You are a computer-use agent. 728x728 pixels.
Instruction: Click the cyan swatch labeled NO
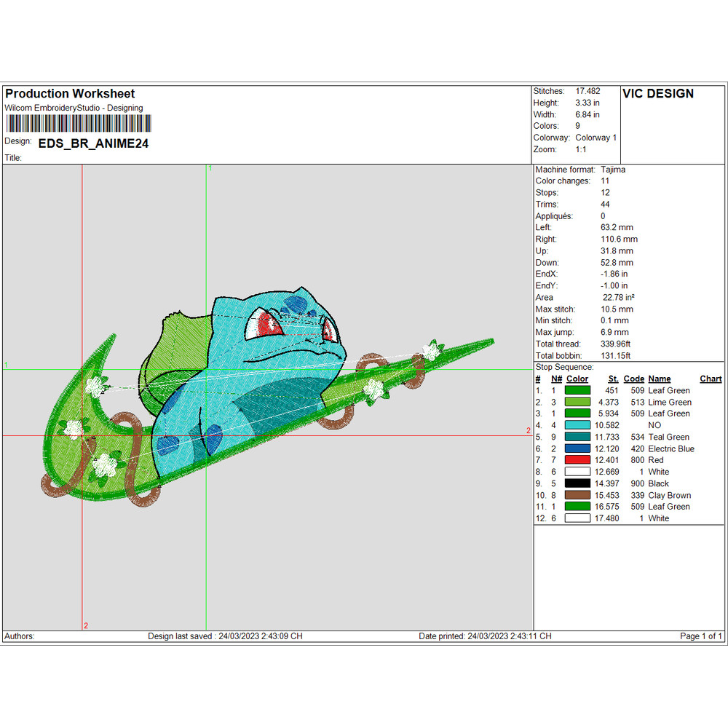click(577, 425)
